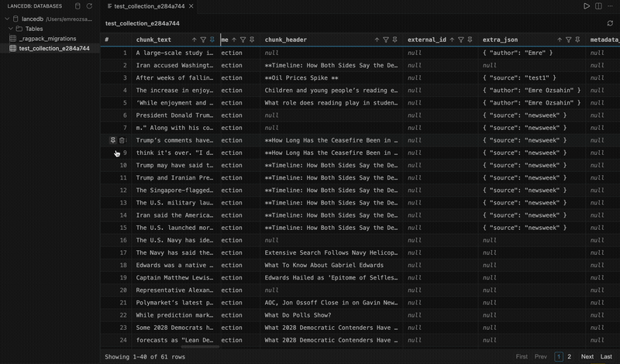Unpin the chunk_text column
The image size is (620, 364).
tap(212, 39)
